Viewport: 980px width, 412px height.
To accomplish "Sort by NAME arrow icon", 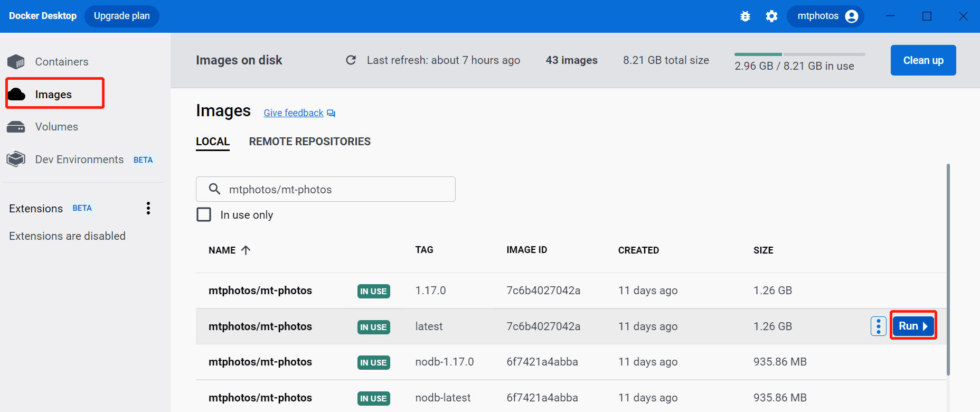I will point(246,250).
